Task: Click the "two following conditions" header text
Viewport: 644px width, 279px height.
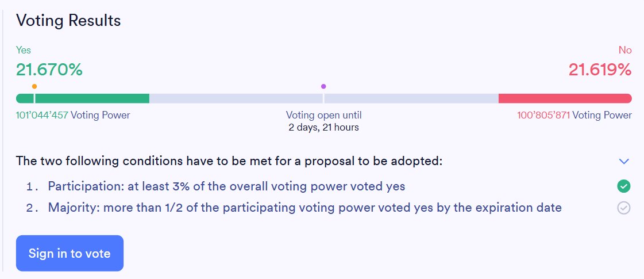Action: [x=229, y=160]
